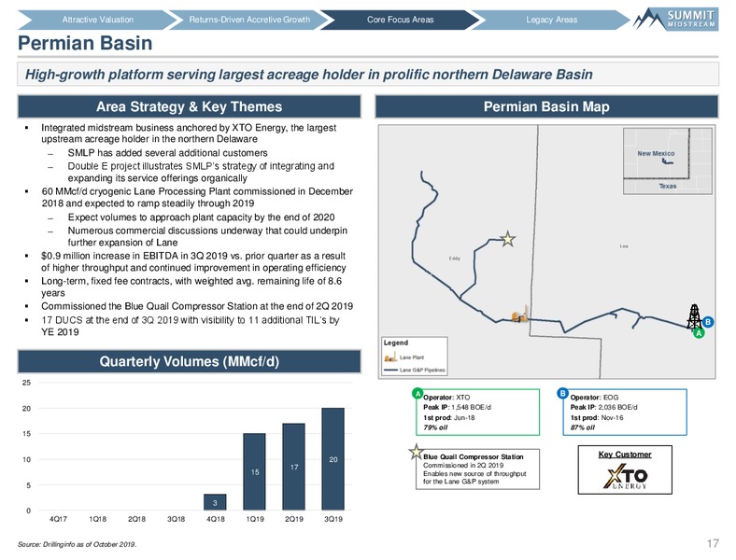Click the Texas label in inset map
The height and width of the screenshot is (560, 736).
668,186
